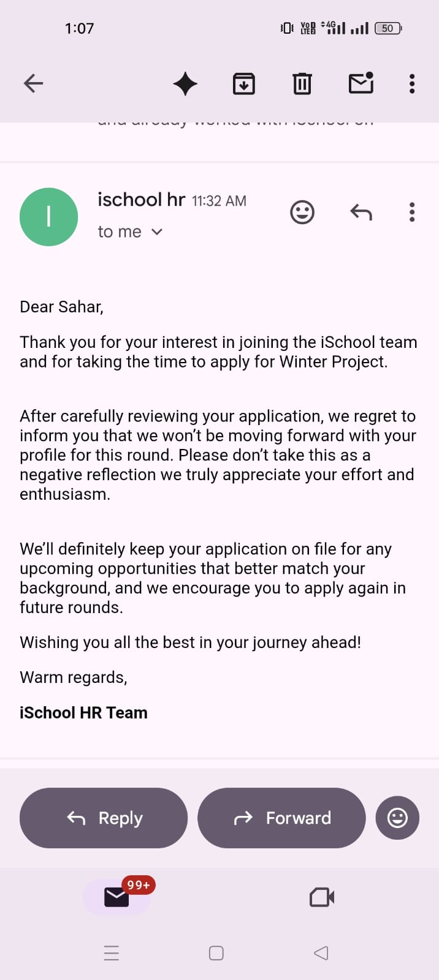This screenshot has width=439, height=980.
Task: Archive this email conversation
Action: pyautogui.click(x=244, y=83)
